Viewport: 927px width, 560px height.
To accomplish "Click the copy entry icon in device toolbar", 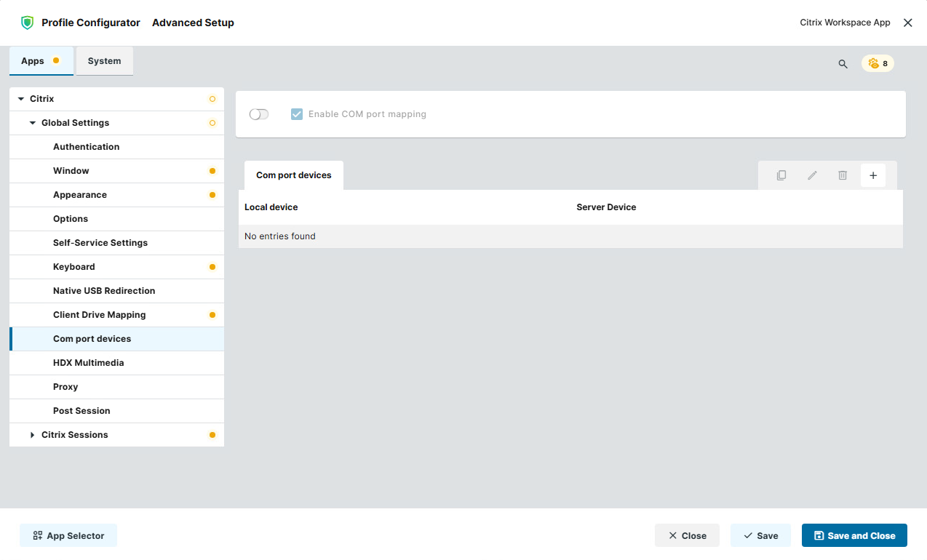I will pyautogui.click(x=781, y=175).
